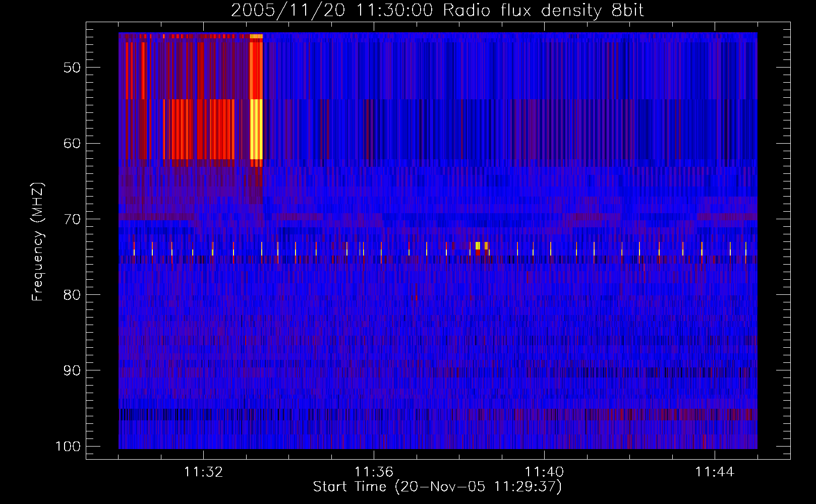Click the '100' frequency tick label

[68, 447]
